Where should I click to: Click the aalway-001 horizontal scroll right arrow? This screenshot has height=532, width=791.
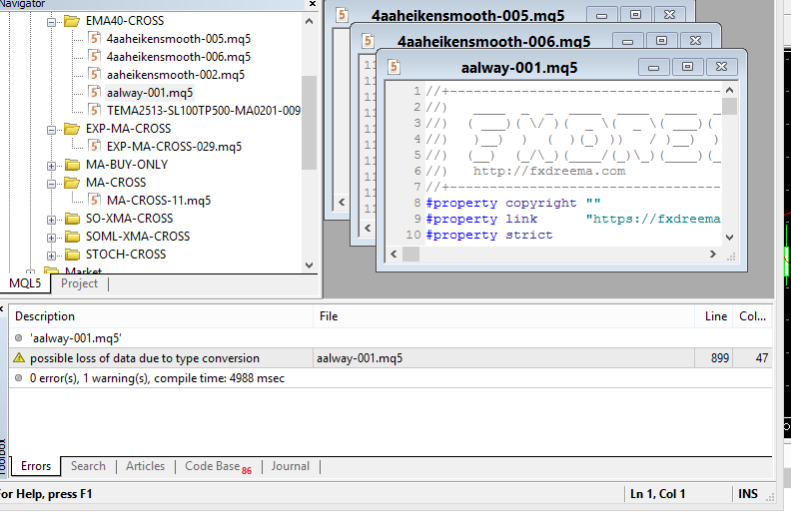(713, 255)
